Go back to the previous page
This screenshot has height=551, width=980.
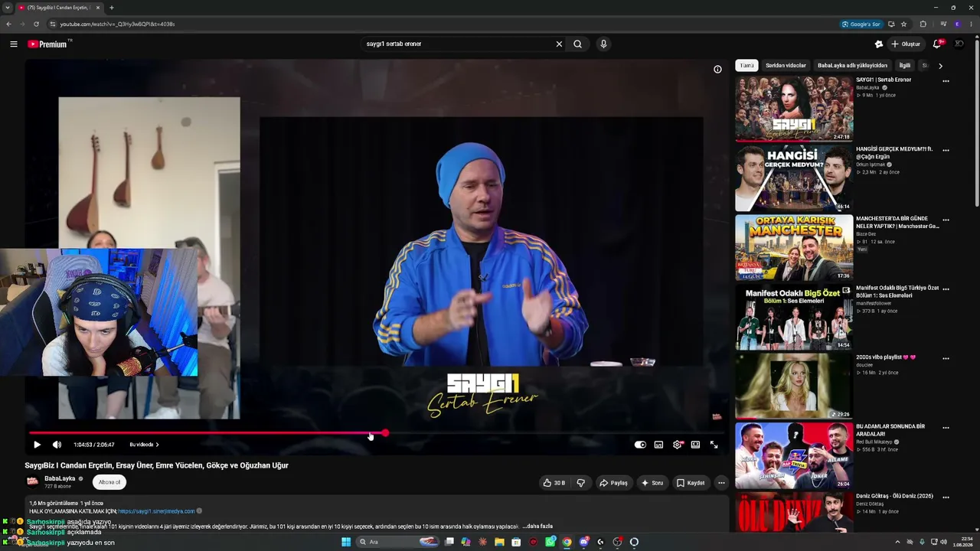[8, 24]
